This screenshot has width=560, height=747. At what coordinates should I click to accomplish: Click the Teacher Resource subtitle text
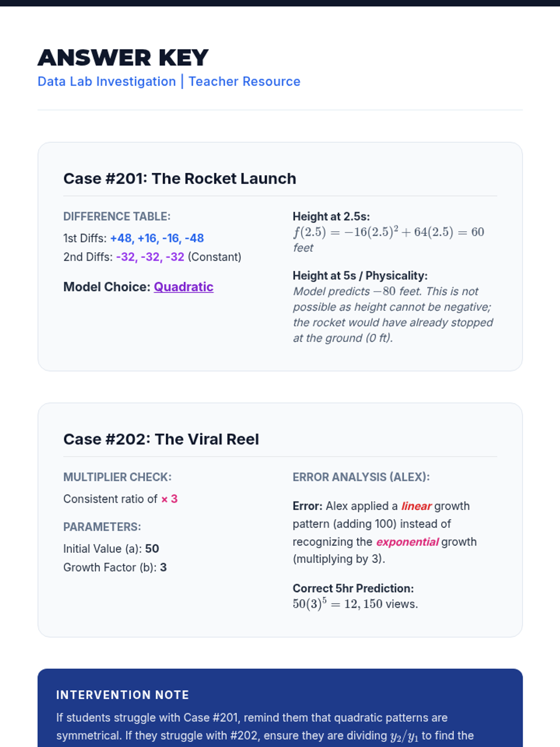245,81
